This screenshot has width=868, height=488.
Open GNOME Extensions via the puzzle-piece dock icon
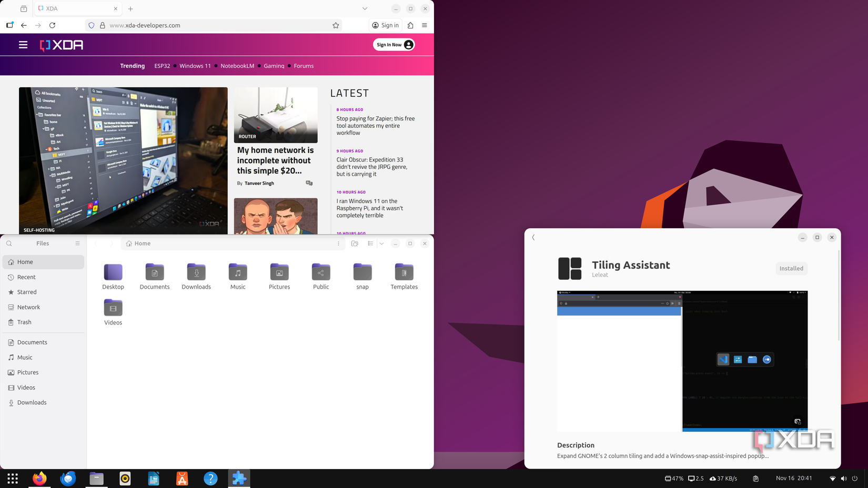click(239, 479)
